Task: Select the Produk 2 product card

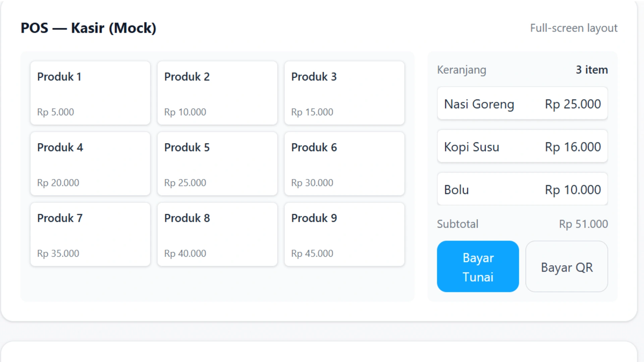Action: point(217,93)
